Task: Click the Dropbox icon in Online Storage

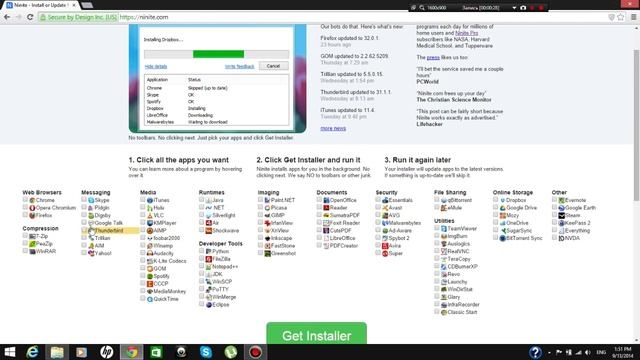Action: pyautogui.click(x=502, y=200)
